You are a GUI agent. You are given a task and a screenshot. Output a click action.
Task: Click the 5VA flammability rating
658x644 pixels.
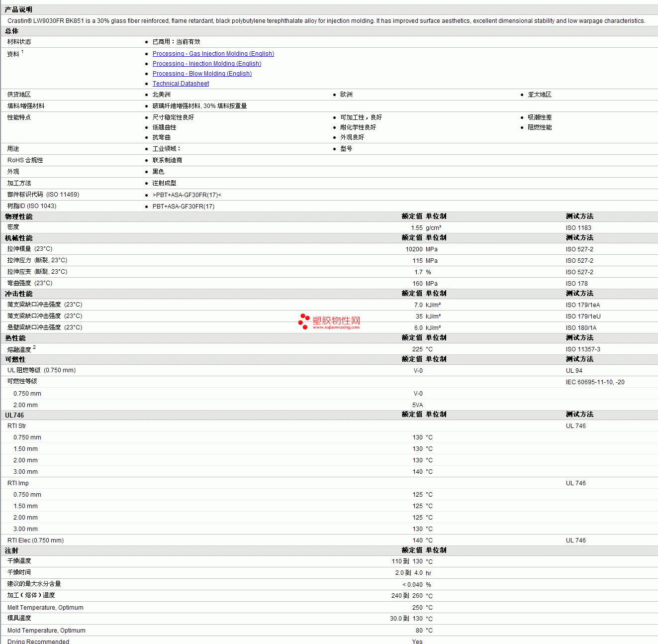click(x=417, y=405)
